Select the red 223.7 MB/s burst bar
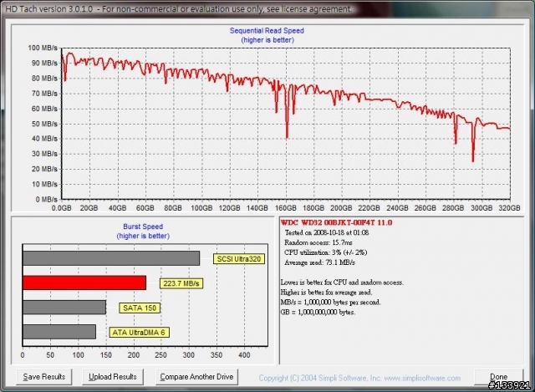The image size is (535, 392). click(84, 283)
